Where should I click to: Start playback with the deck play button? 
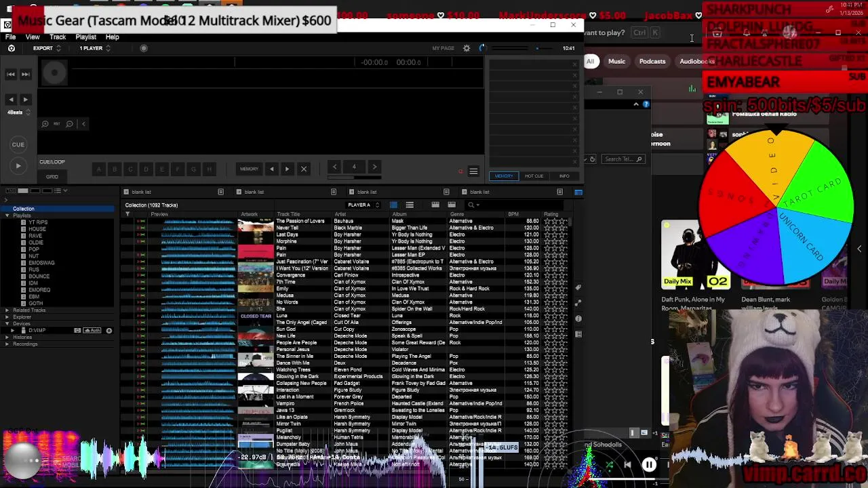(18, 165)
